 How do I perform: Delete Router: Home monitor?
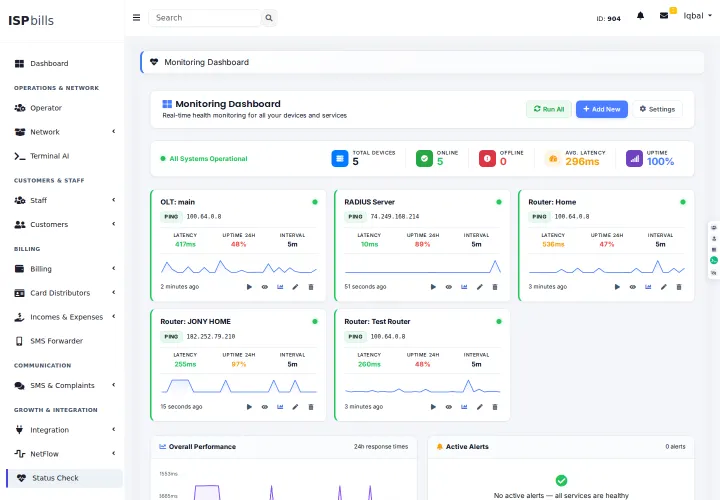coord(679,287)
